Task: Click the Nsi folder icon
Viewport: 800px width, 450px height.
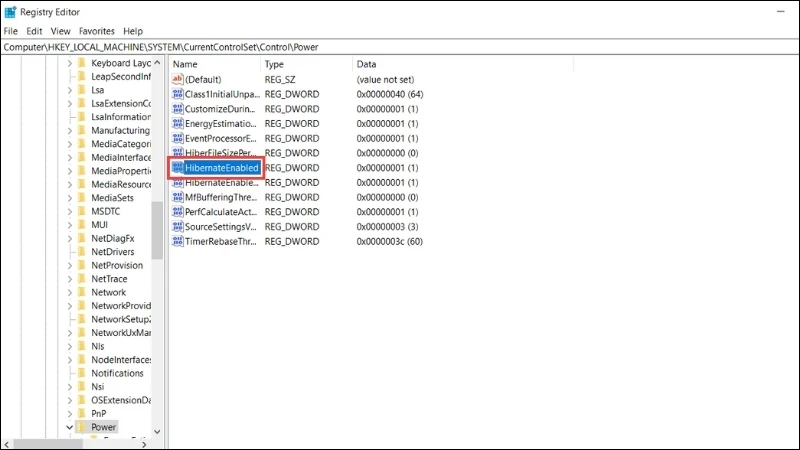Action: coord(82,387)
